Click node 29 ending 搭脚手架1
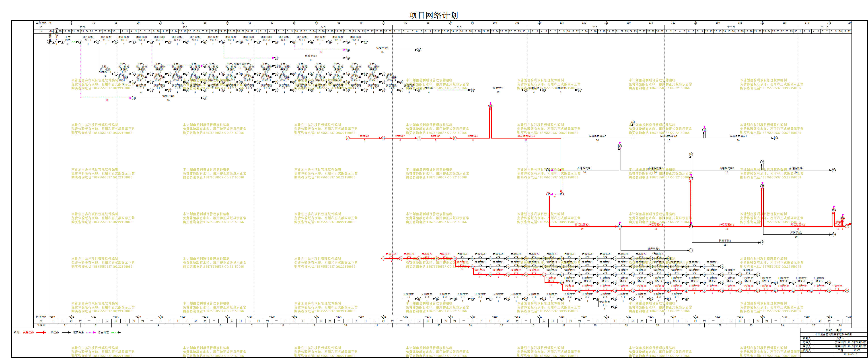 point(205,98)
